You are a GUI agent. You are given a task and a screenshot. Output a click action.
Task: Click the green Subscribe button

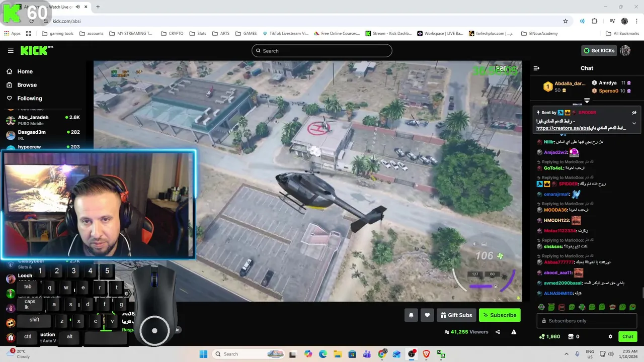(x=500, y=315)
